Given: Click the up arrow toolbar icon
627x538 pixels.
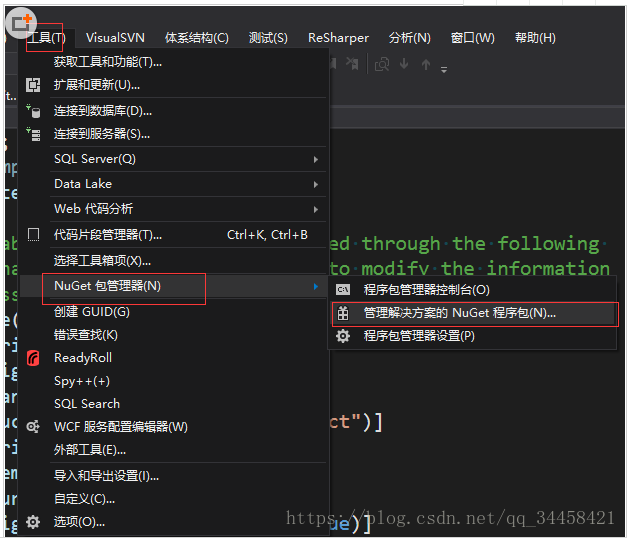Looking at the screenshot, I should [426, 64].
